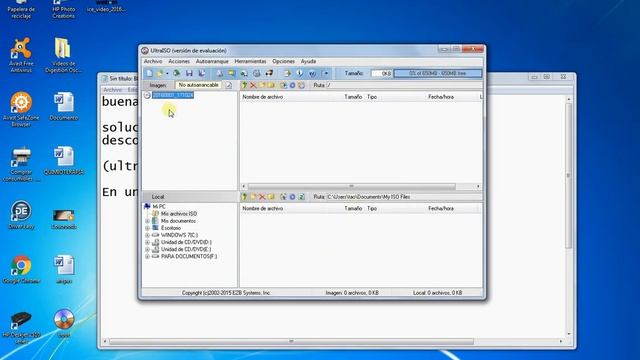The height and width of the screenshot is (360, 640).
Task: Click the New image toolbar icon
Action: tap(149, 73)
